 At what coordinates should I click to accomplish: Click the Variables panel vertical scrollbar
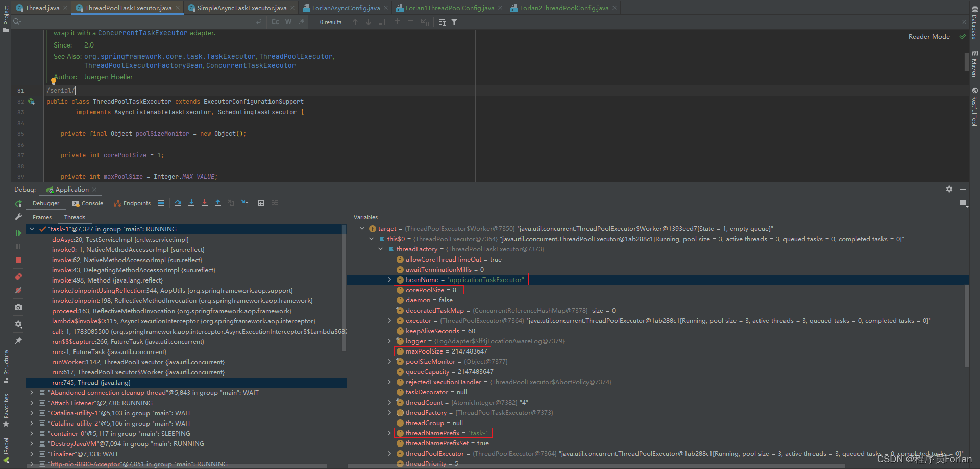[x=966, y=326]
